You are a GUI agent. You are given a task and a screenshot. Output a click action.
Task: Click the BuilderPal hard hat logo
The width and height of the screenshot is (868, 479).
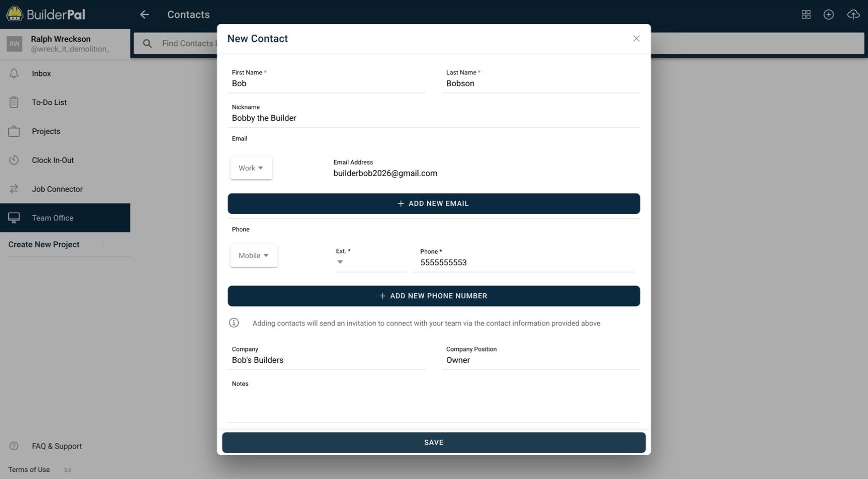(14, 14)
